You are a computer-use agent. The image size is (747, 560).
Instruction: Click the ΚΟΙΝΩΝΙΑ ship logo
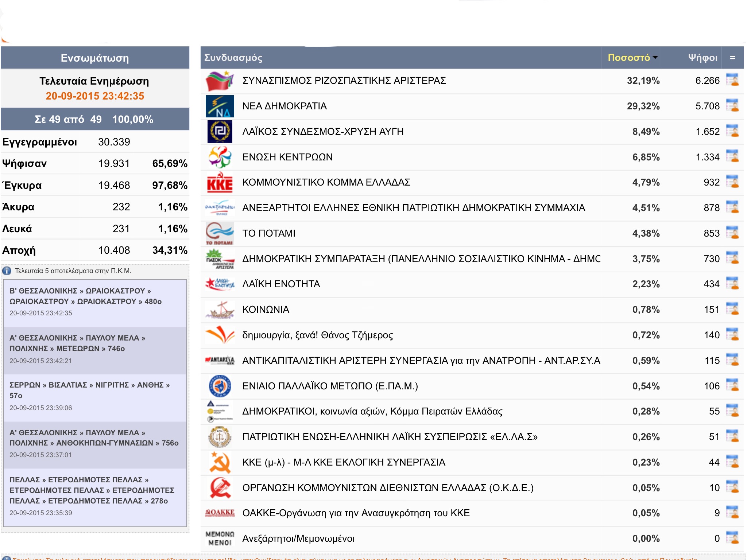click(x=220, y=310)
